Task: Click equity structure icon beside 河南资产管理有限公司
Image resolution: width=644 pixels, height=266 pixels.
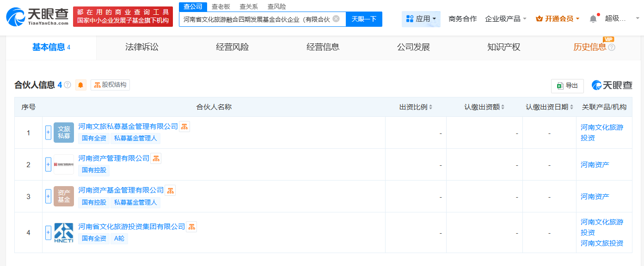Action: (156, 158)
